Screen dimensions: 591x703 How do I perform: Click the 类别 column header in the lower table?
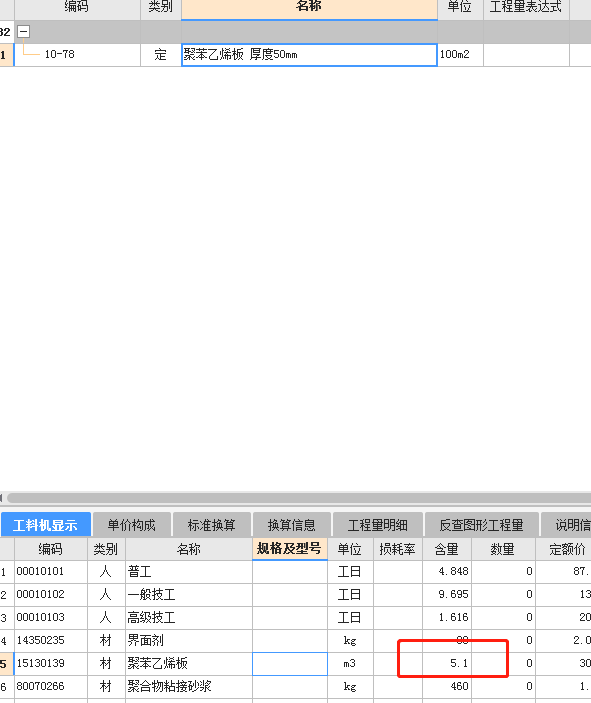click(x=106, y=549)
